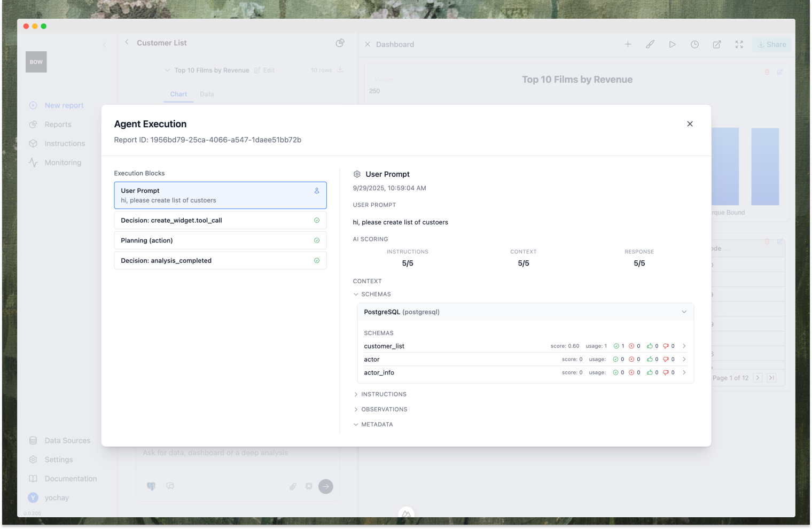Screen dimensions: 812x529
Task: Select the Chart tab
Action: coord(178,94)
